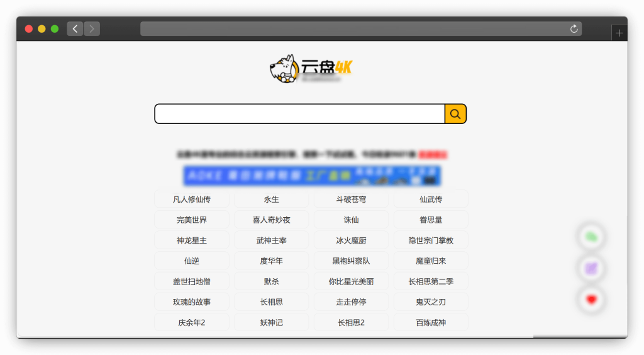Go forward with the browser forward arrow
Screen dimensions: 644x355
click(92, 29)
